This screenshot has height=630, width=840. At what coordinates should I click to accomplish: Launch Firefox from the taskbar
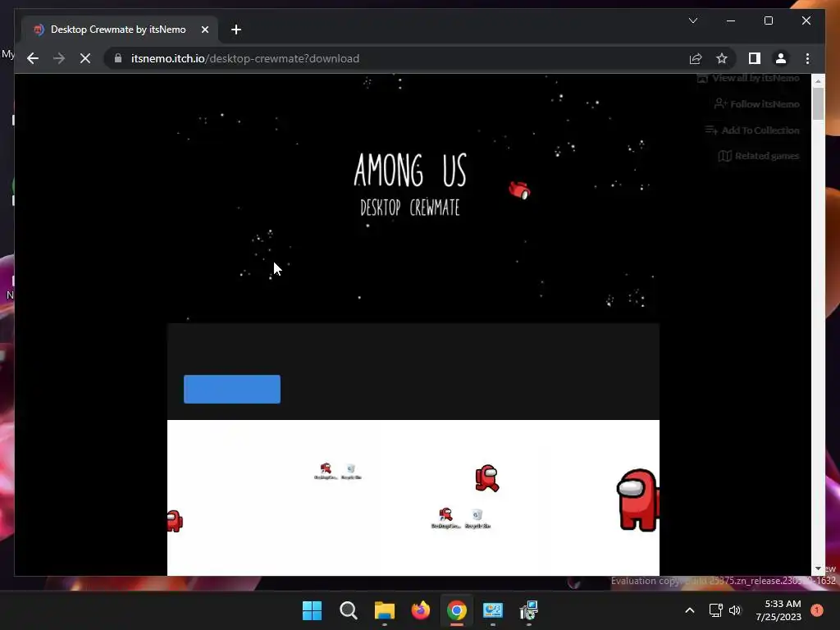coord(421,610)
